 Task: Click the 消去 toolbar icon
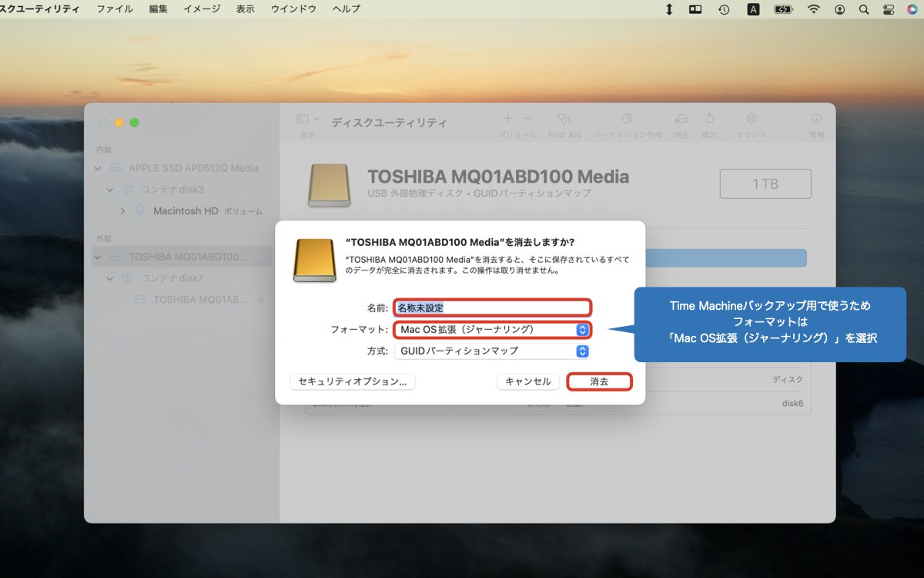681,121
